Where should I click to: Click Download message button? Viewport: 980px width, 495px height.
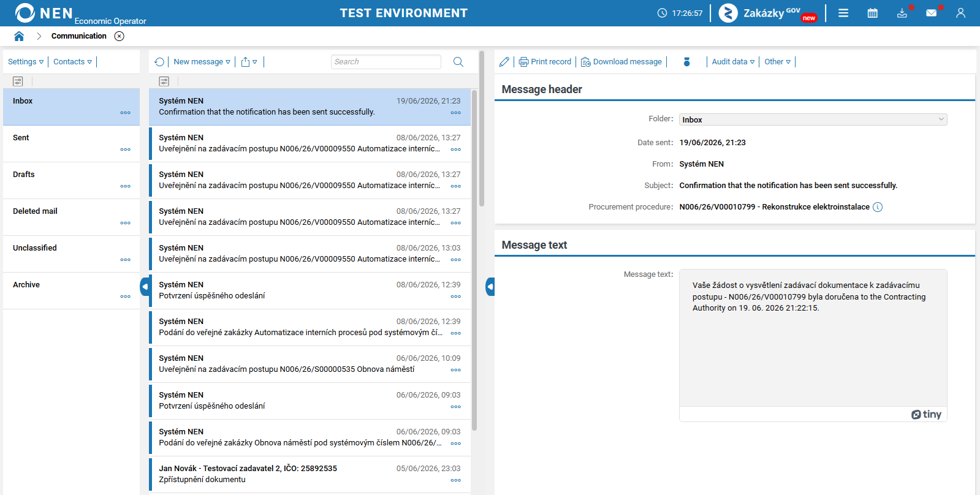pos(621,62)
